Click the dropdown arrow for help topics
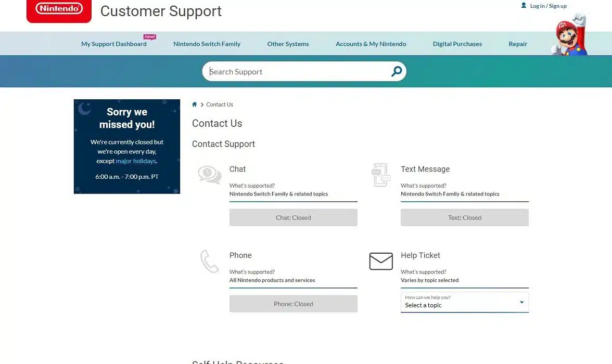Image resolution: width=612 pixels, height=364 pixels. click(x=521, y=302)
